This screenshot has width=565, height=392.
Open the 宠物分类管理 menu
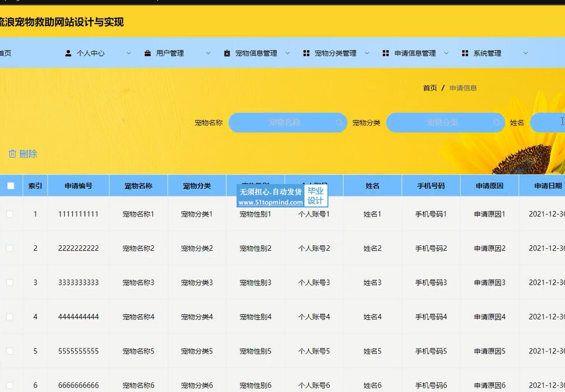pos(335,53)
